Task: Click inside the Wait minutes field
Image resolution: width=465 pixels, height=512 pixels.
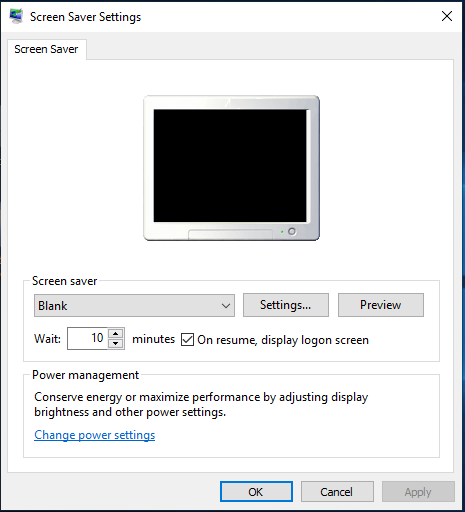Action: (87, 338)
